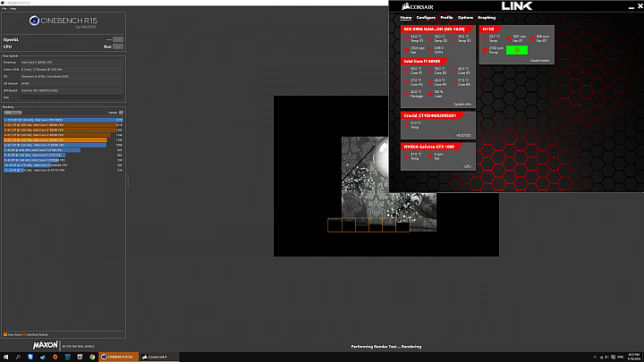This screenshot has width=644, height=362.
Task: Select the H110i Fan #2 icon
Action: click(532, 38)
